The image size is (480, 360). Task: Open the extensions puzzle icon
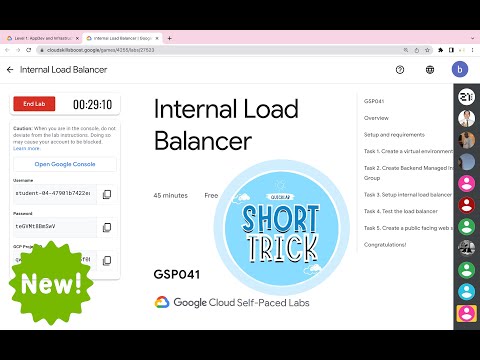coord(441,50)
